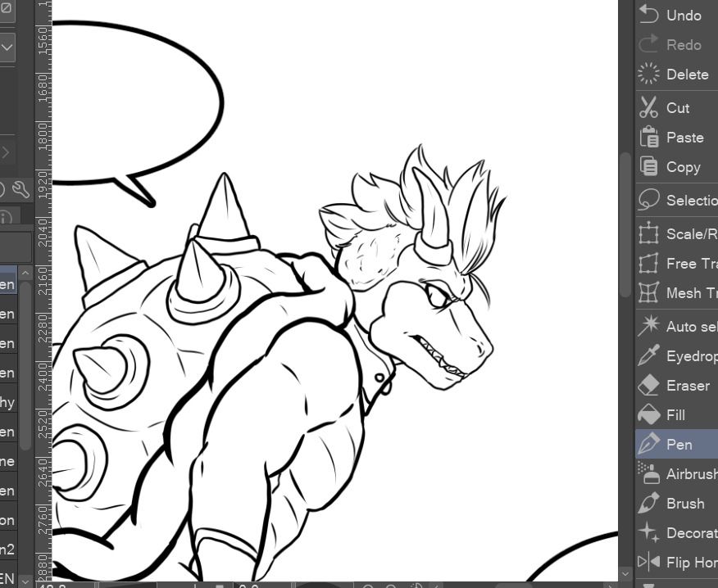
Task: Select the Brush tool
Action: [x=677, y=504]
